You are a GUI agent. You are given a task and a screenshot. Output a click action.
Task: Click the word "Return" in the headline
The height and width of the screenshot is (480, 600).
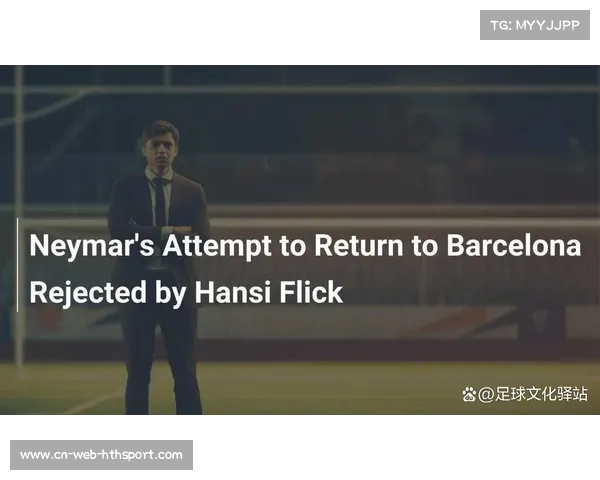click(359, 245)
